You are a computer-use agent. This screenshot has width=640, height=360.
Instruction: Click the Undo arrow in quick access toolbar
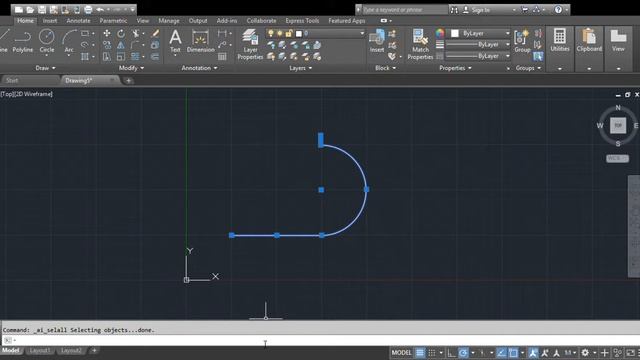(x=100, y=9)
